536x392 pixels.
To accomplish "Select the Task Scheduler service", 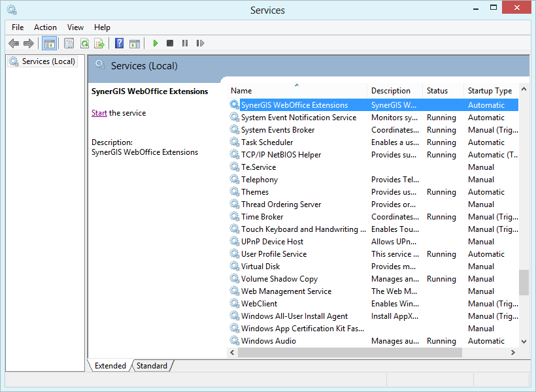I will click(x=267, y=142).
